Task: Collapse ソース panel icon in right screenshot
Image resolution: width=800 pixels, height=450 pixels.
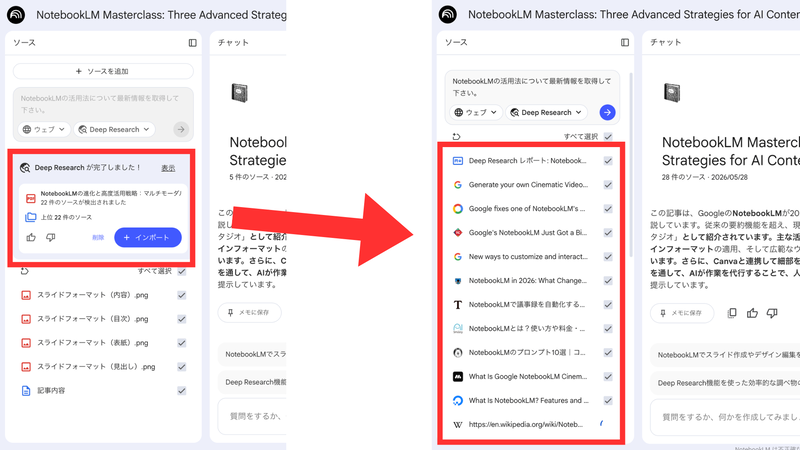Action: click(x=624, y=42)
